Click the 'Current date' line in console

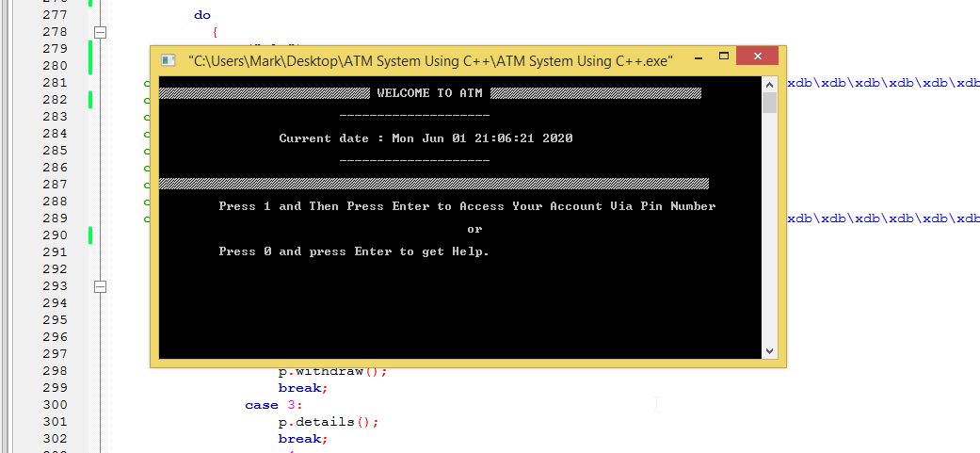[x=426, y=138]
